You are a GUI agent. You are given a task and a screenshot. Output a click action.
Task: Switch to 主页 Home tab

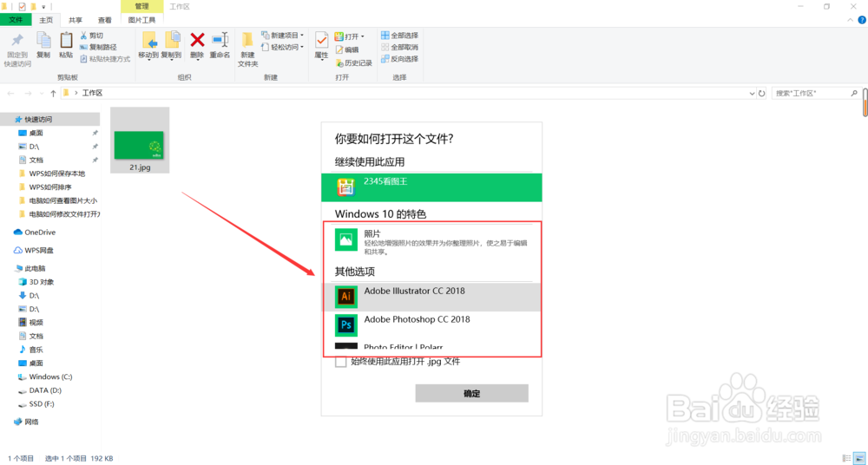(46, 20)
